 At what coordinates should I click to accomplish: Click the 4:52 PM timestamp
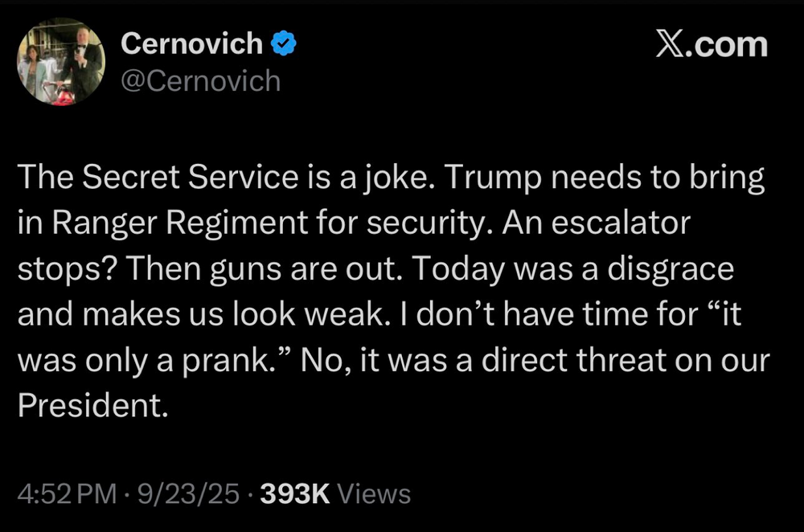coord(67,493)
